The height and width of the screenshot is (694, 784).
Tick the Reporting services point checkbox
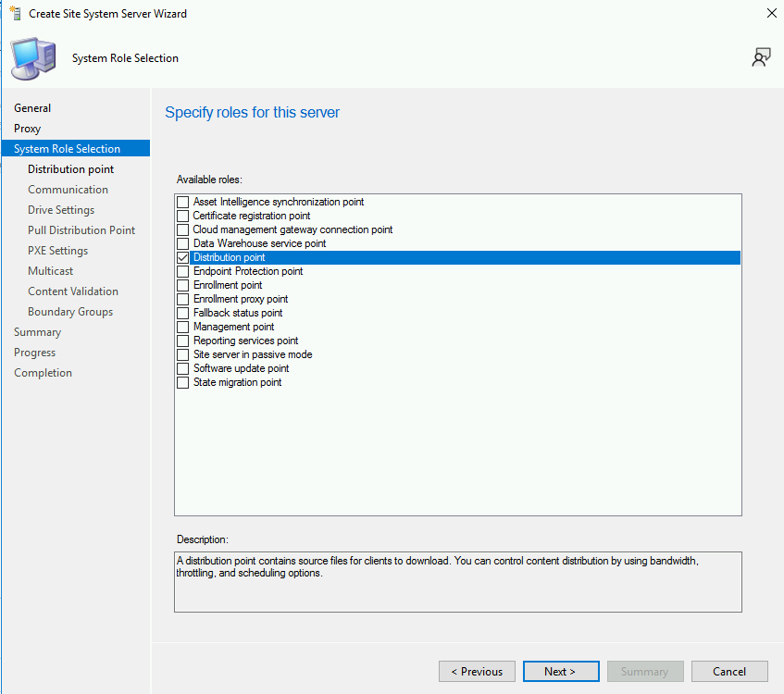click(x=182, y=341)
